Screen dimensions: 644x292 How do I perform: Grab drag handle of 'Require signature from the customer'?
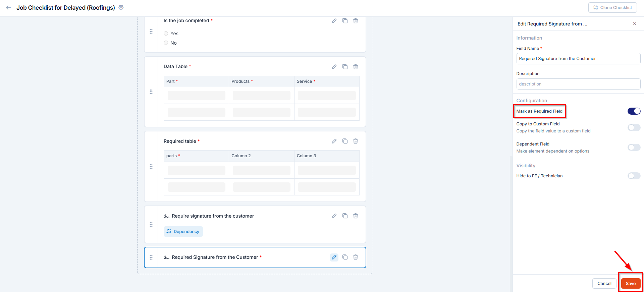(151, 225)
